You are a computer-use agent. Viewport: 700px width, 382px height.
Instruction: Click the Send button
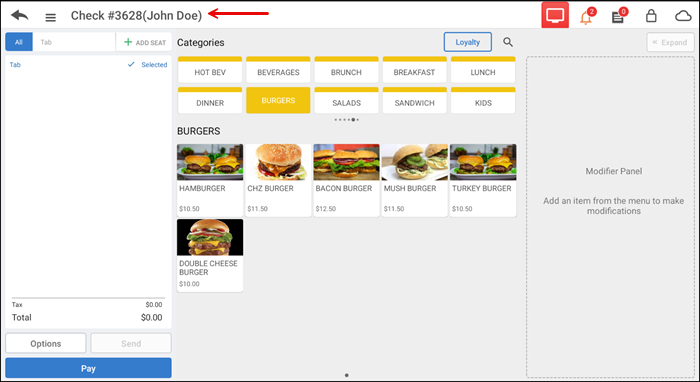click(x=131, y=344)
